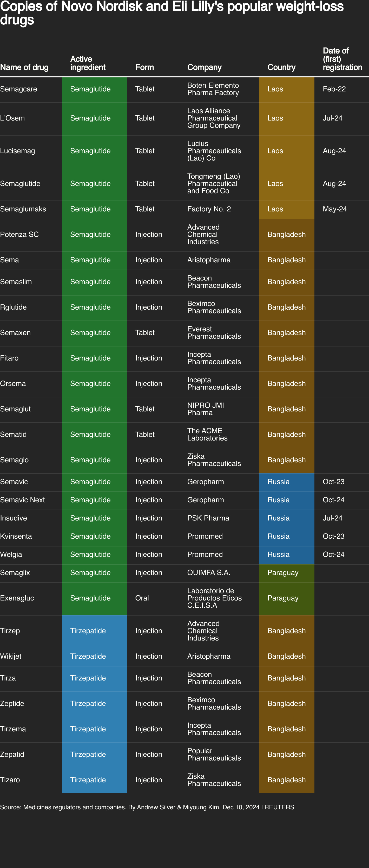Click company "Lucius Pharmaceuticals (Lao) Co"
The height and width of the screenshot is (868, 369).
click(x=214, y=151)
